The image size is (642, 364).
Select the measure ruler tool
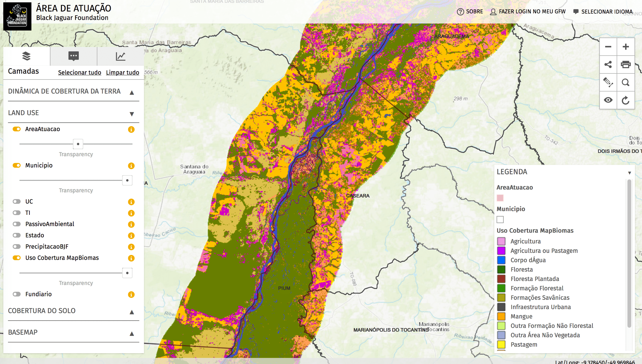click(608, 82)
